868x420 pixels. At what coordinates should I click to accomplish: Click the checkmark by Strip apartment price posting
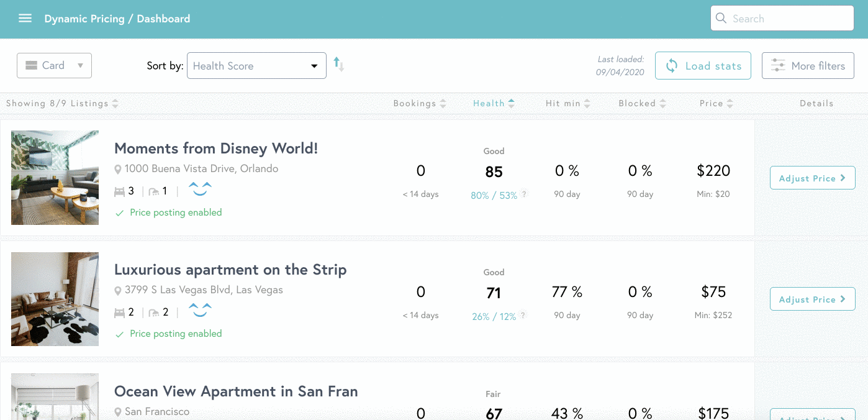(119, 334)
